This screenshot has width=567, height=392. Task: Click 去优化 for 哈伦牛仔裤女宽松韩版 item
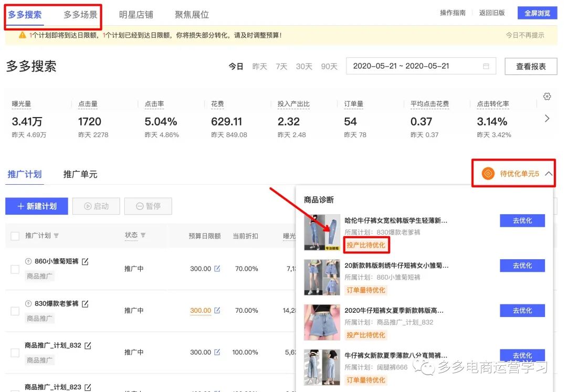pos(522,220)
